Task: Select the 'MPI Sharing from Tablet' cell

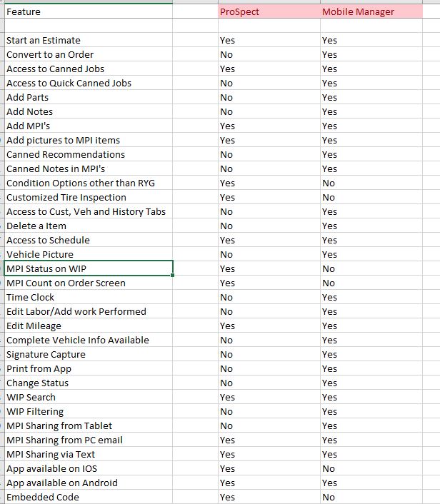Action: 89,425
